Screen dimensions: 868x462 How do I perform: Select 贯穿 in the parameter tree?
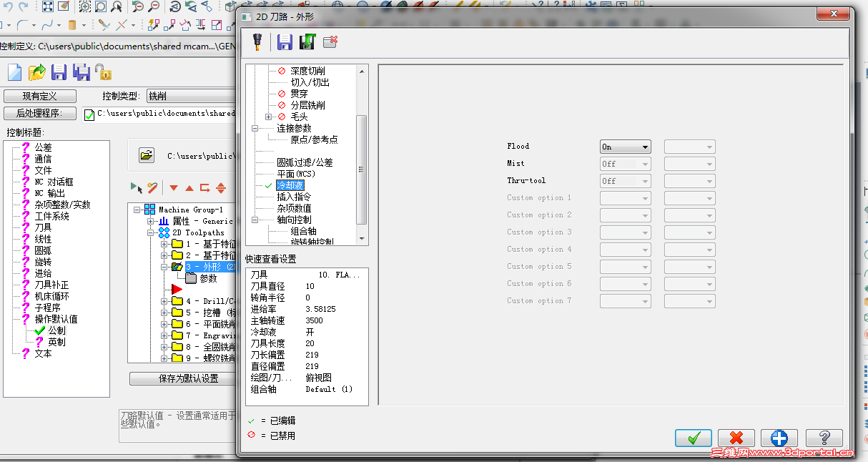[x=299, y=94]
